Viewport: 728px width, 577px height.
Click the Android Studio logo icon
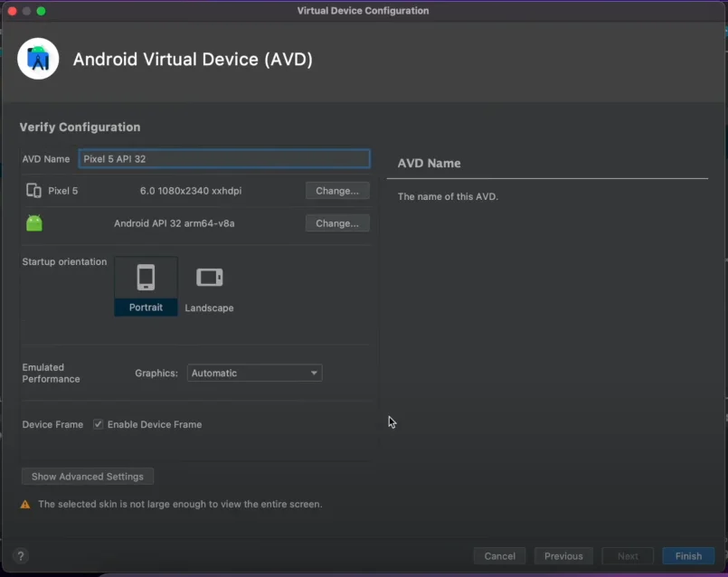click(38, 59)
